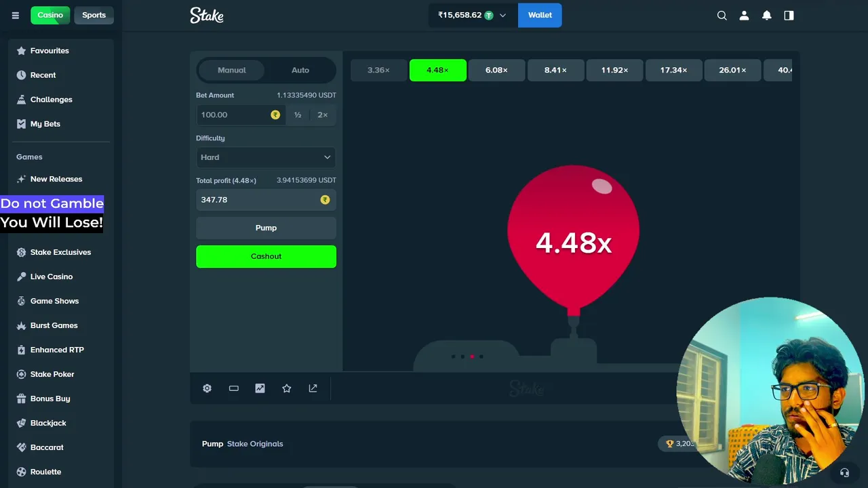Select the Sports tab
The image size is (868, 488).
click(94, 15)
